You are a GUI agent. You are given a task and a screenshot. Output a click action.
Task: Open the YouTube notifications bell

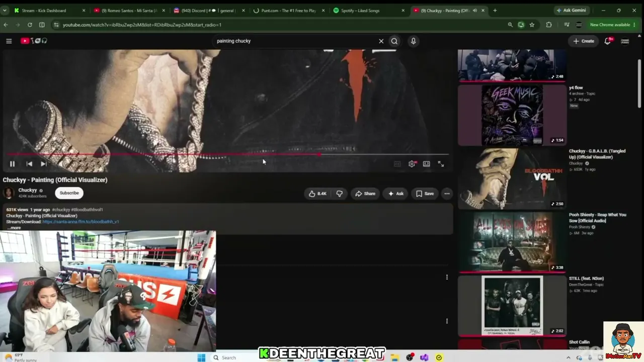[608, 41]
